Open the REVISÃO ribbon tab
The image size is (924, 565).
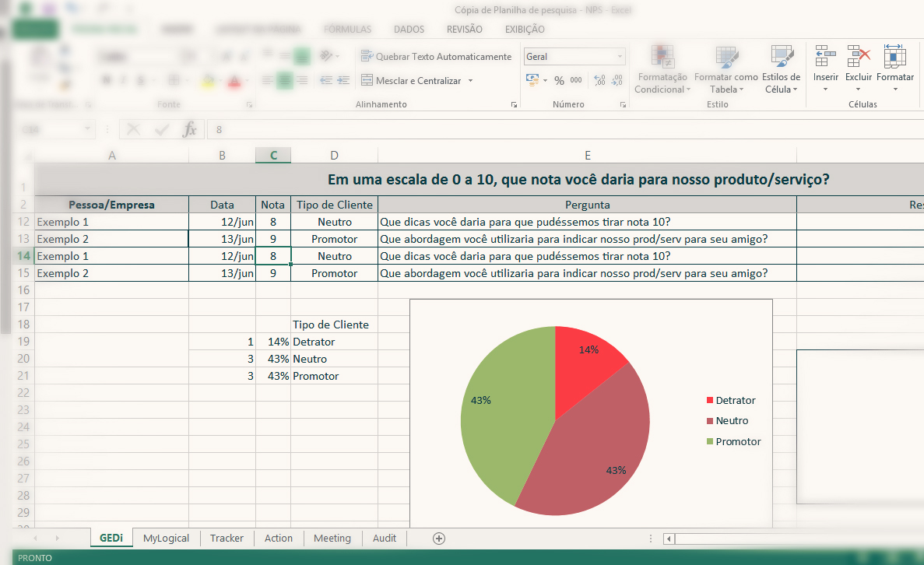[x=464, y=30]
